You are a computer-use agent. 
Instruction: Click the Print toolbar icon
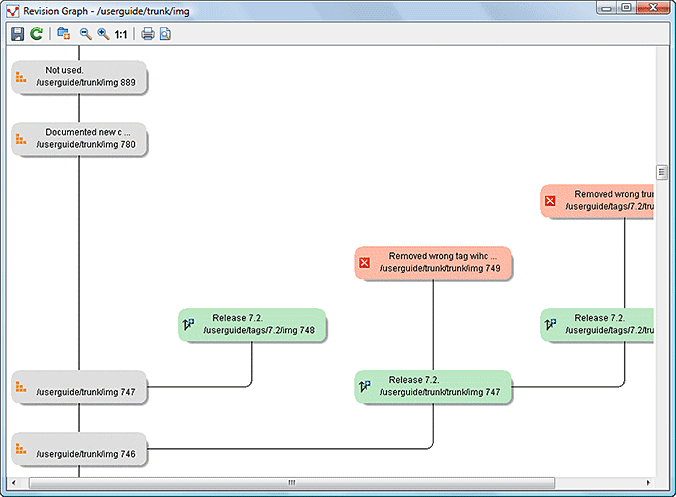(148, 34)
